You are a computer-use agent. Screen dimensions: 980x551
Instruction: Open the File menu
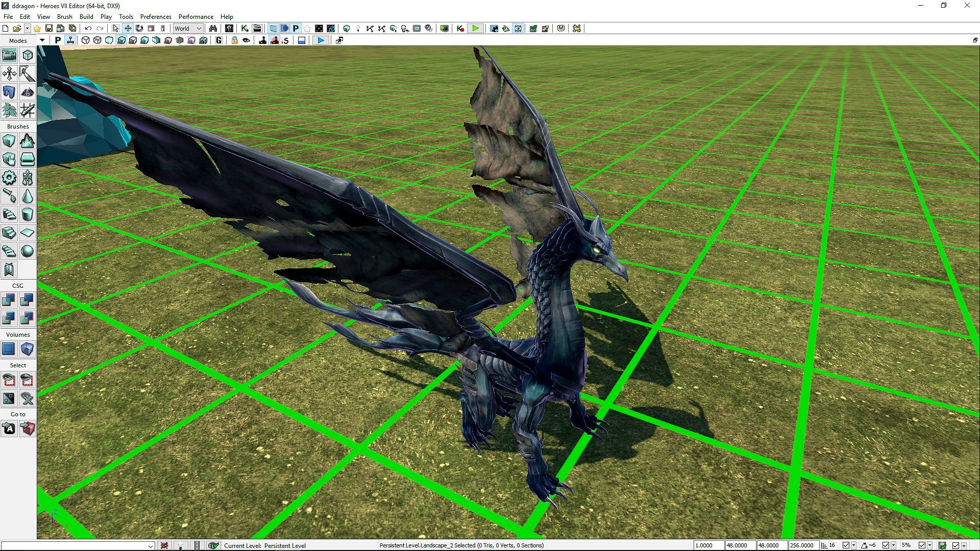pos(8,16)
